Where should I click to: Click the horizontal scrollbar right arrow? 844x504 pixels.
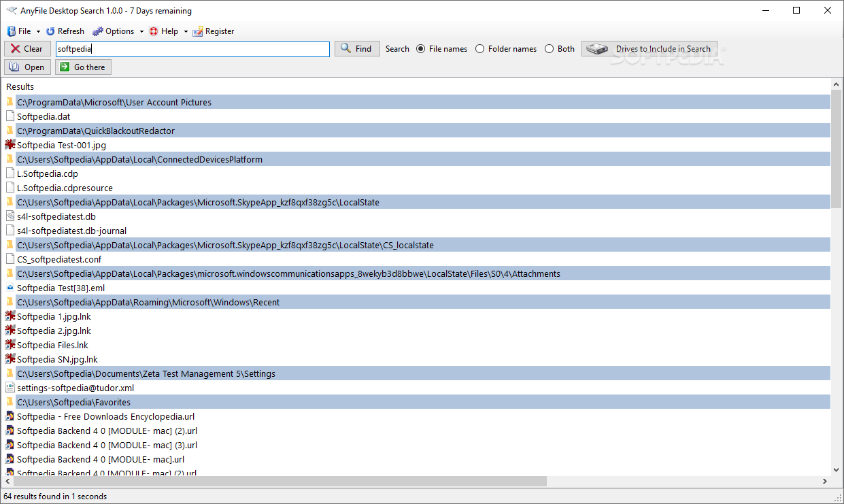pyautogui.click(x=825, y=481)
